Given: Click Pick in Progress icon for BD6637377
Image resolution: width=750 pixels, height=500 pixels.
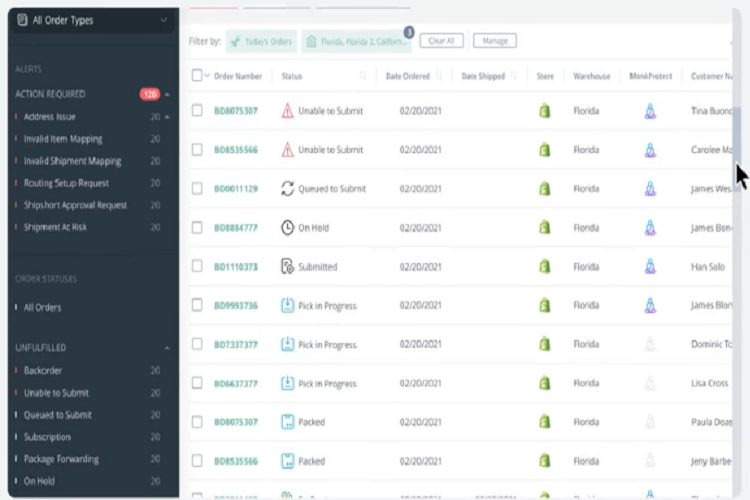Looking at the screenshot, I should pyautogui.click(x=287, y=383).
